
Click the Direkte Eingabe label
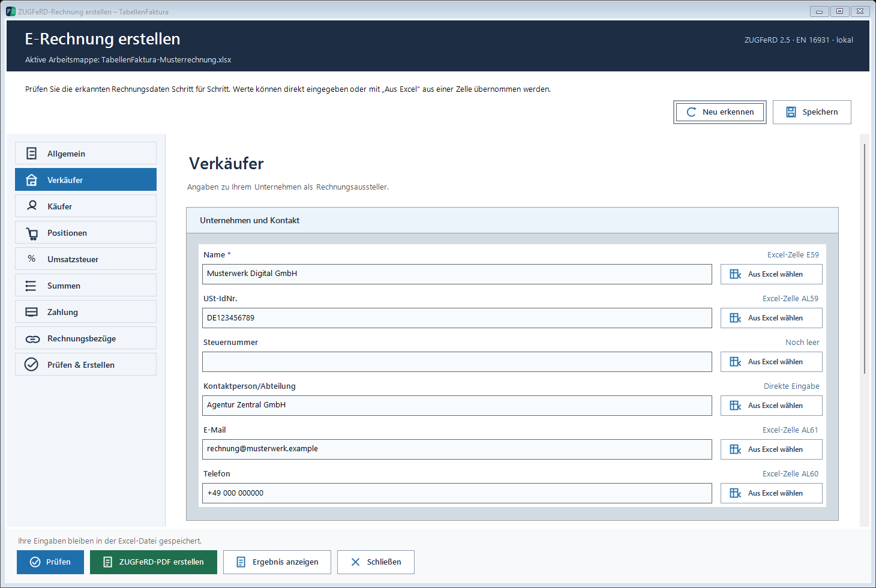[x=791, y=386]
